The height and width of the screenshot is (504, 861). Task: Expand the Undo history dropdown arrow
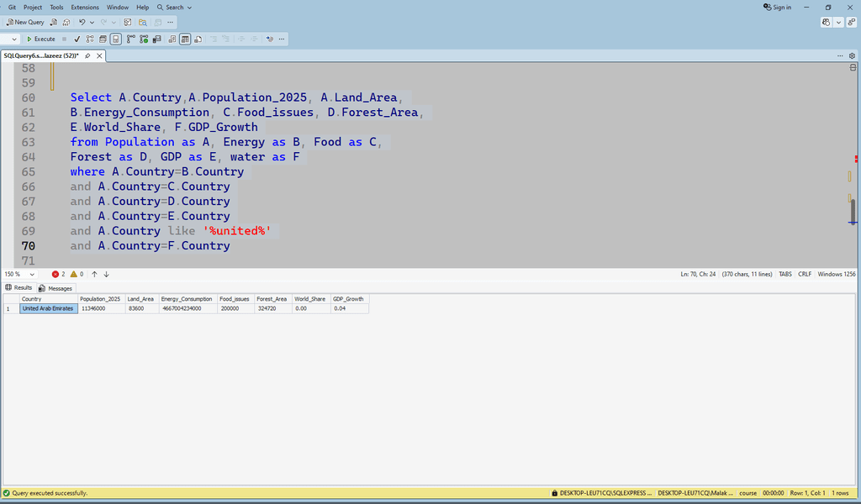pos(92,22)
